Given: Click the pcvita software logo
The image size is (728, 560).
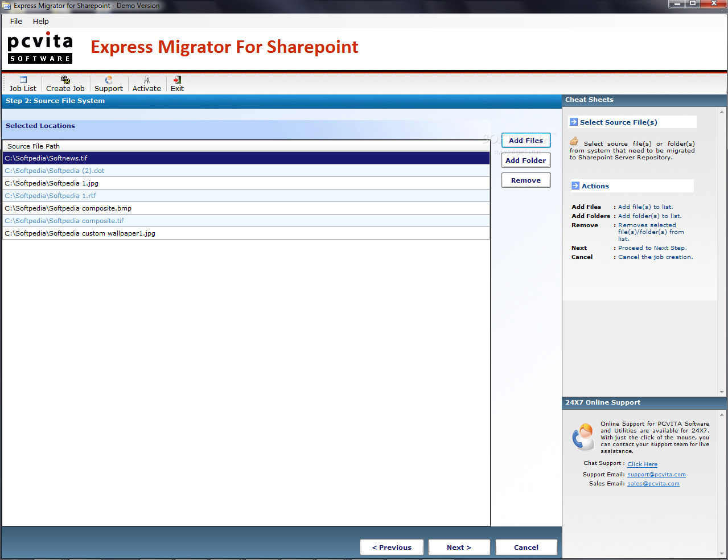Looking at the screenshot, I should [x=40, y=48].
